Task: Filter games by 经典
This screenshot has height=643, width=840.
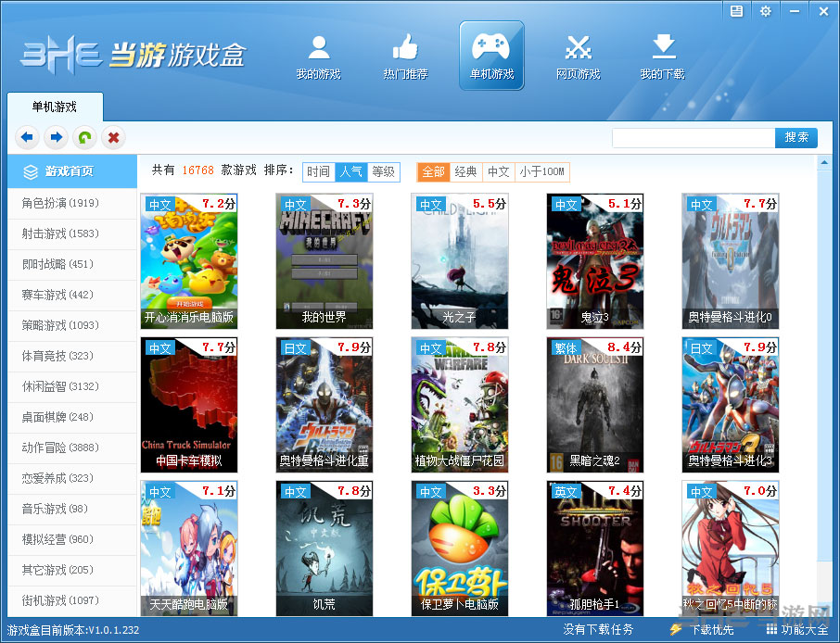Action: (466, 171)
